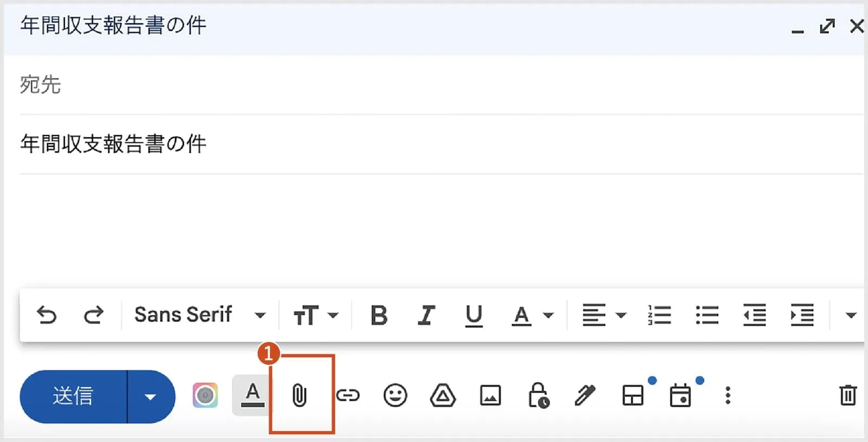Toggle bold formatting
The image size is (868, 442).
(379, 315)
